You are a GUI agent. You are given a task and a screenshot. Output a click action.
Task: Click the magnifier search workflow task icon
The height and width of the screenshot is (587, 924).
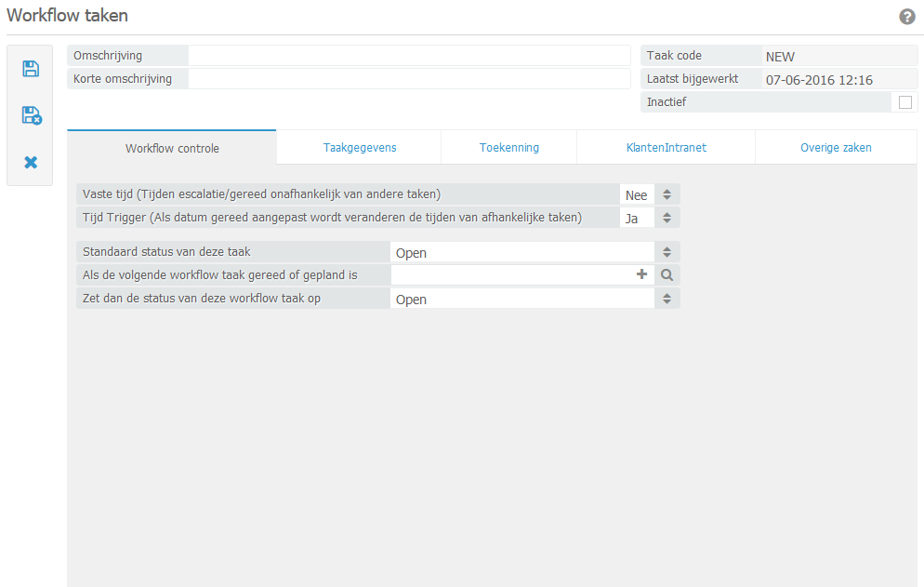tap(667, 275)
